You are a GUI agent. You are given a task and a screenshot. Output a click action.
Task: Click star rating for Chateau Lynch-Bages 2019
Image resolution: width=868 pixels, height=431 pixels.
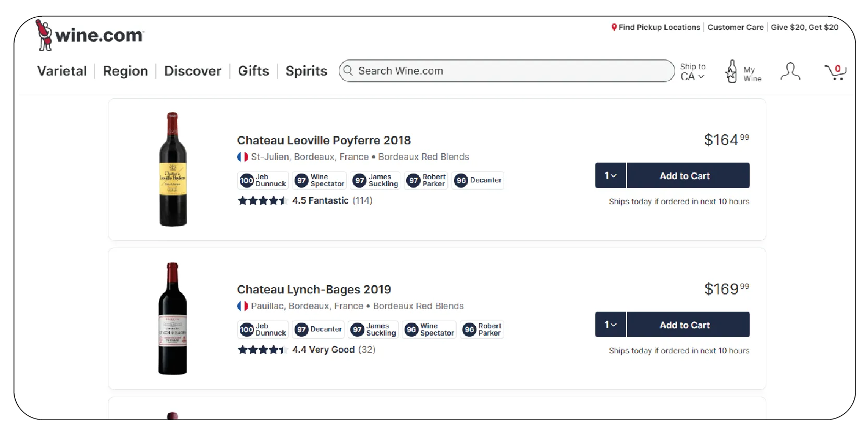[x=262, y=350]
